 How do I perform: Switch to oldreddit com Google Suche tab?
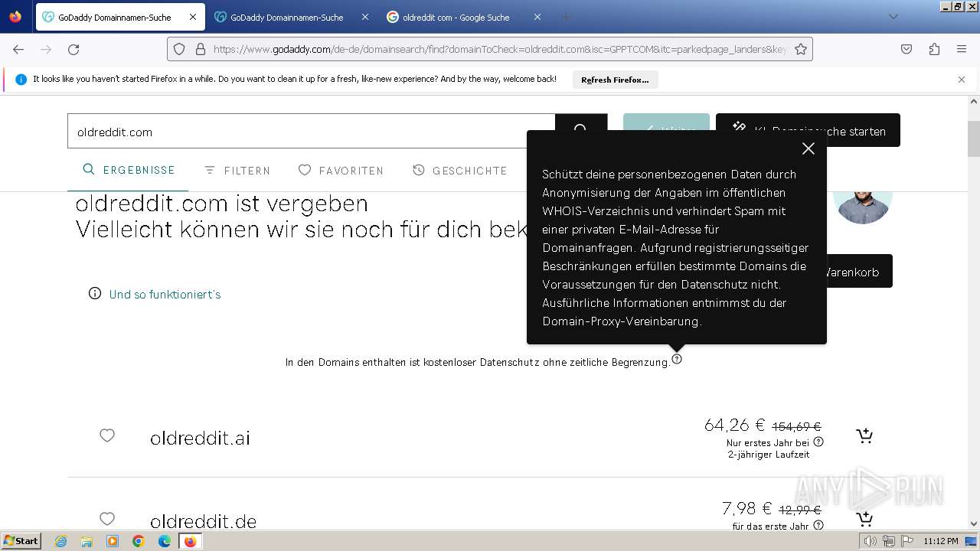click(456, 17)
